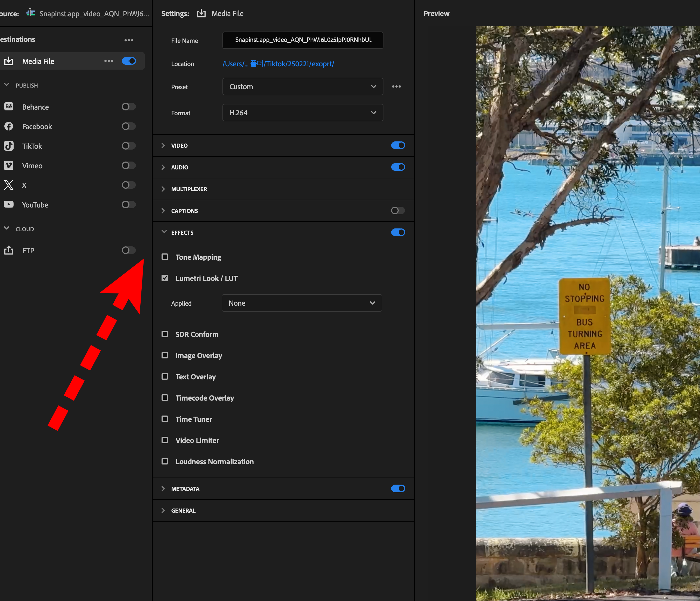Click the File Name input field
This screenshot has width=700, height=601.
(x=302, y=40)
